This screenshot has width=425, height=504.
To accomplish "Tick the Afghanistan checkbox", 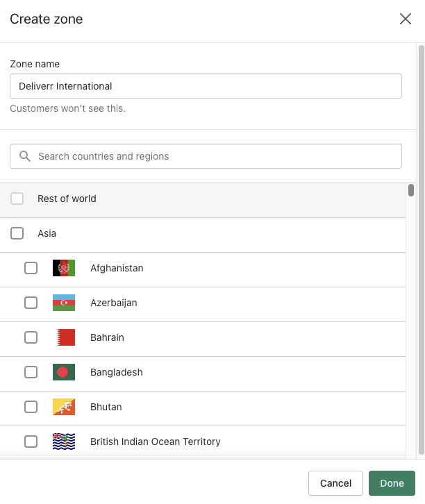I will [x=31, y=268].
